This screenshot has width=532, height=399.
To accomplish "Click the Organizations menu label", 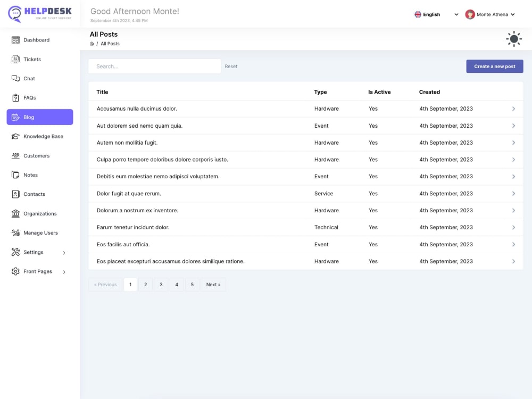I will click(40, 214).
